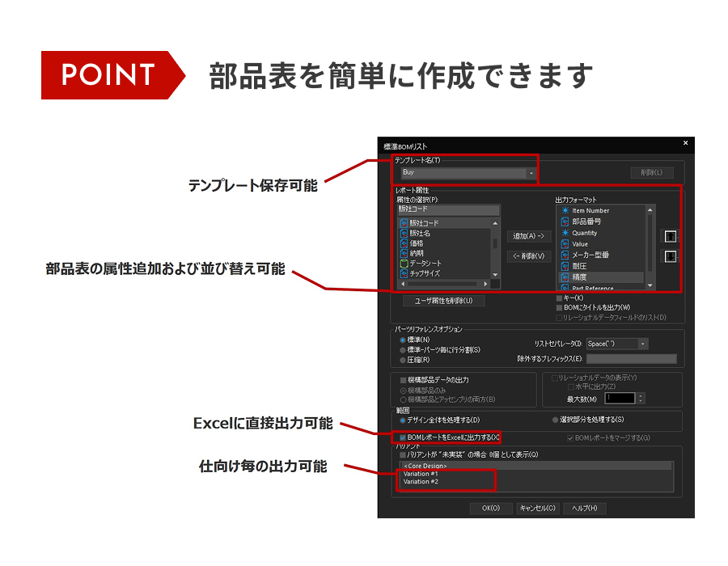Click the icon beside 部品番号
Screen dimensions: 728x566
point(565,222)
